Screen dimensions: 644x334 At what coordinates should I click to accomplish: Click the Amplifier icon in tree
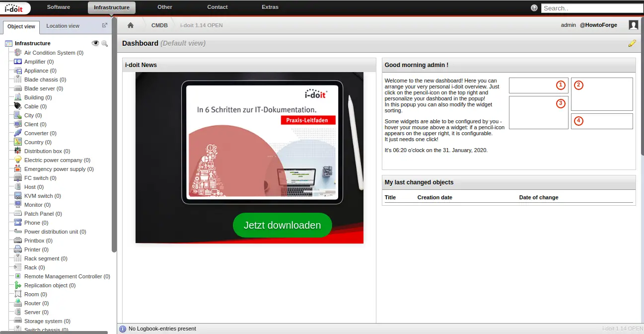(x=18, y=62)
